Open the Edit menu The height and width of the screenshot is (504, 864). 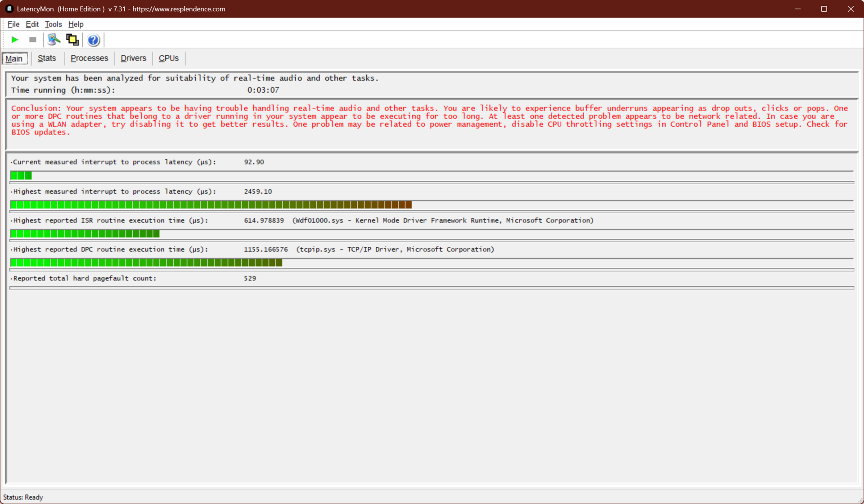[32, 24]
